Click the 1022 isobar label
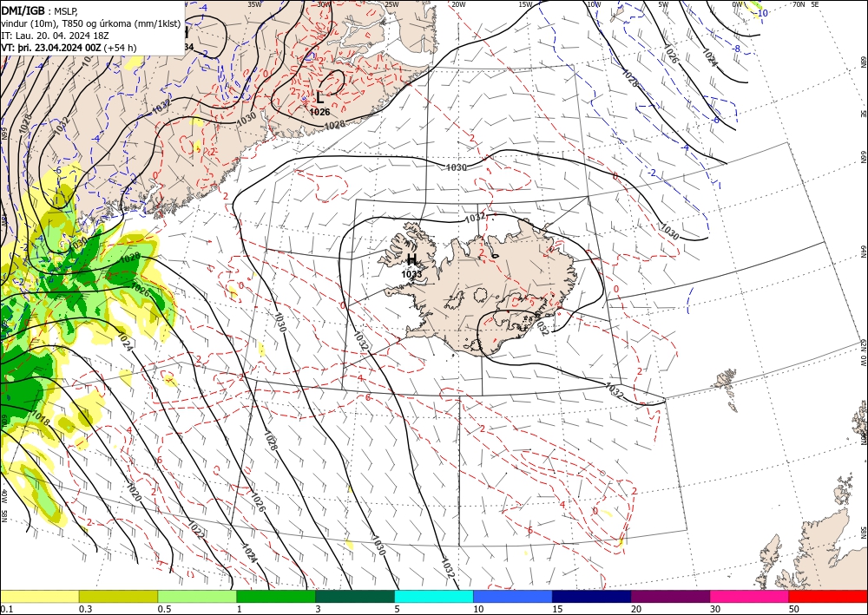Screen dimensions: 868x615 [x=196, y=530]
